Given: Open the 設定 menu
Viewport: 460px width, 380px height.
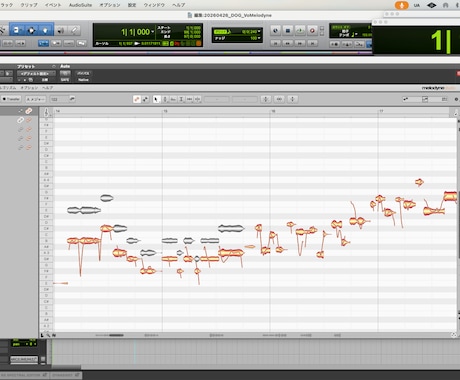Looking at the screenshot, I should click(x=132, y=5).
